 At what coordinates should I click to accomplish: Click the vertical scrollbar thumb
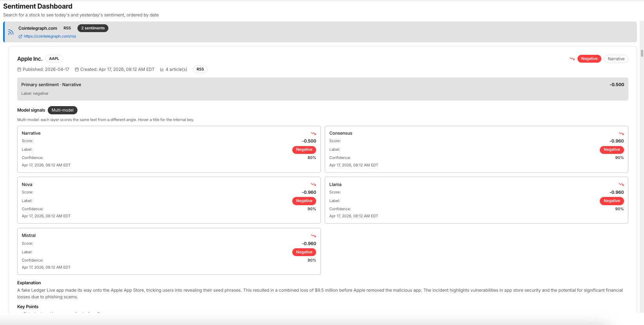point(642,53)
